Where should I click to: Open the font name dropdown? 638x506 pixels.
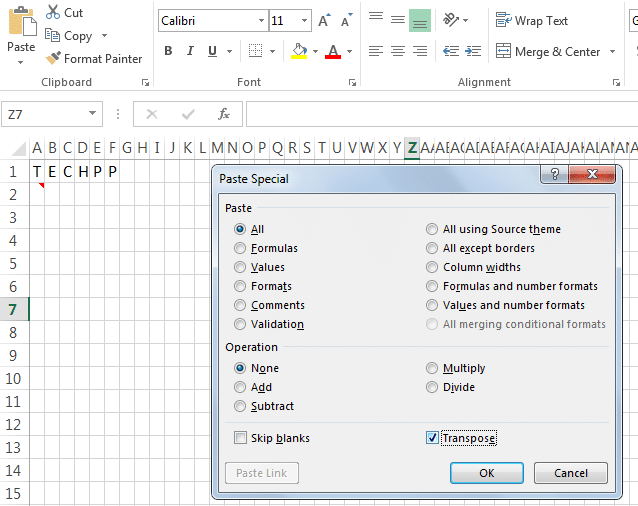pyautogui.click(x=261, y=20)
